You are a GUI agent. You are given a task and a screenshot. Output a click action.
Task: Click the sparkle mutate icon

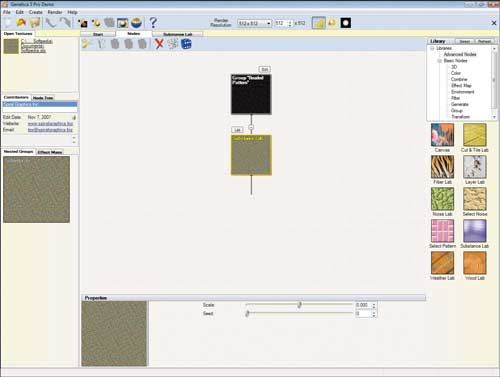pos(173,44)
